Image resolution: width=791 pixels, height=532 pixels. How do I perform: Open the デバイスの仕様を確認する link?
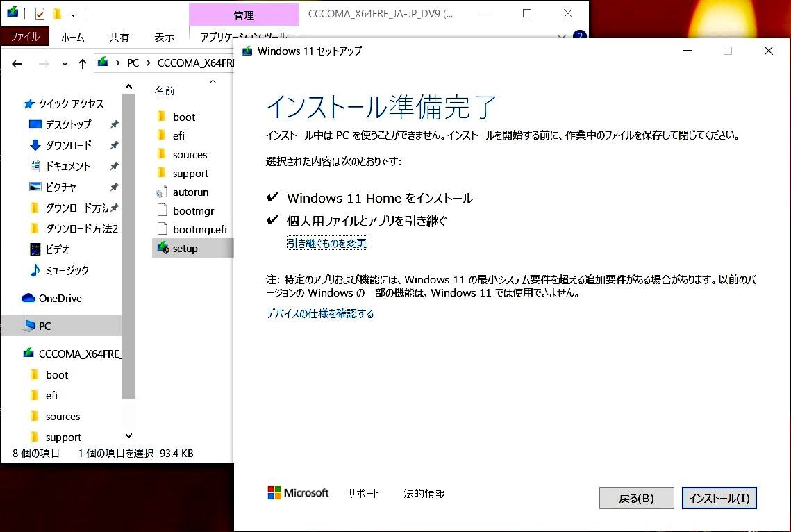320,314
